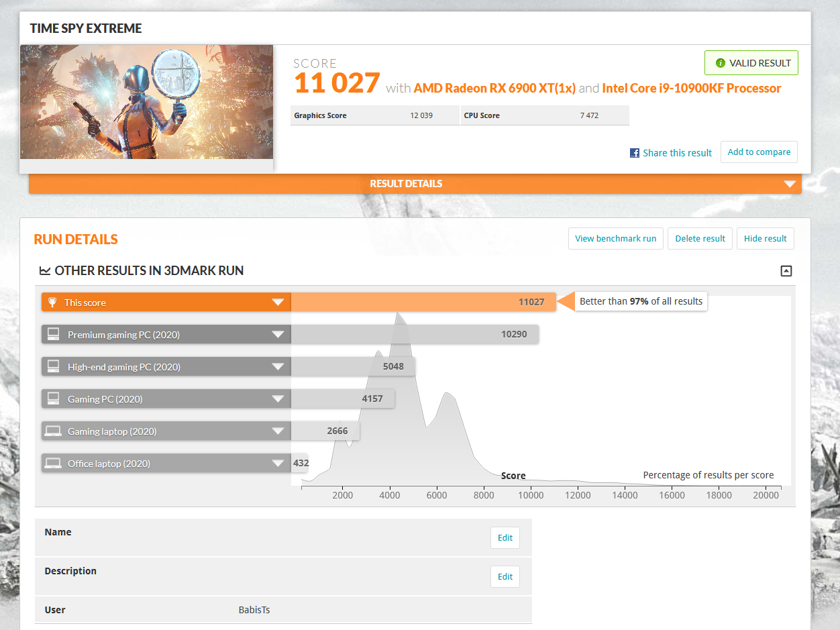
Task: Click the Add to compare button
Action: [759, 152]
